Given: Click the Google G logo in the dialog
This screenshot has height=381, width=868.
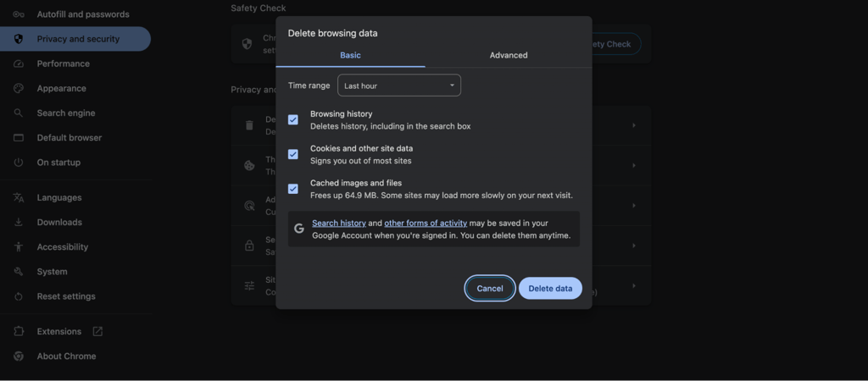Looking at the screenshot, I should tap(299, 229).
